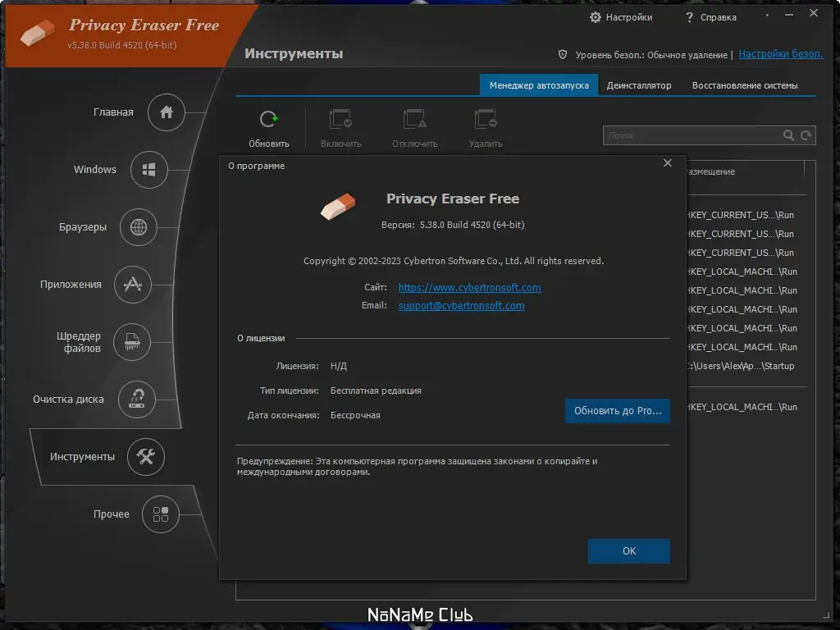Open the Прочее grid icon
840x630 pixels.
tap(161, 514)
